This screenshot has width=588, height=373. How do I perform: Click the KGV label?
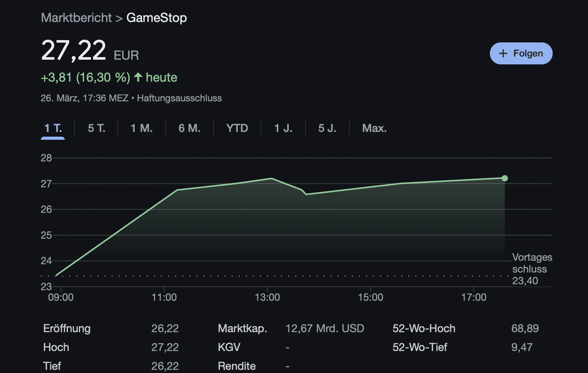click(x=229, y=347)
